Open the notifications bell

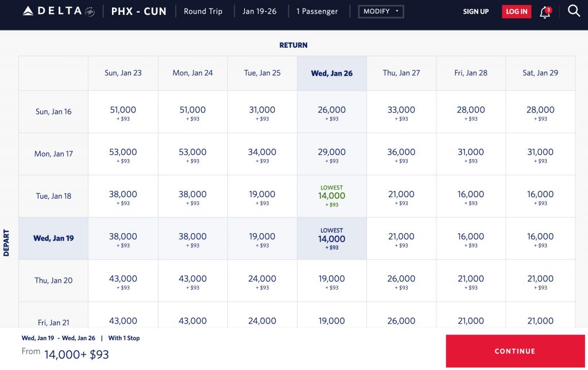pyautogui.click(x=545, y=12)
